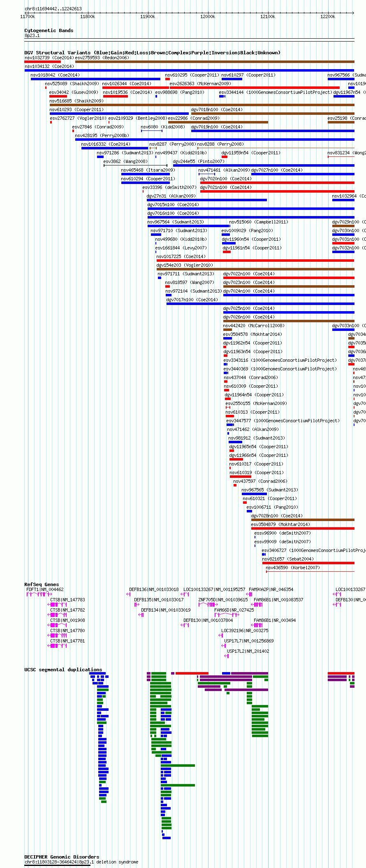Open the DGV Structural Variants track title
This screenshot has width=366, height=868.
point(152,53)
